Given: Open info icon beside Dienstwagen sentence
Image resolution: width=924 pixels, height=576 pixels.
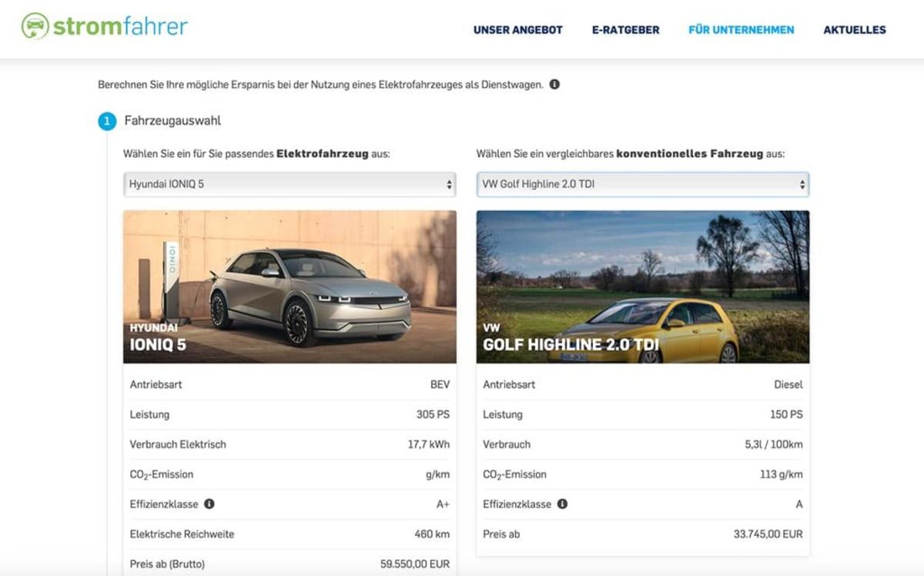Looking at the screenshot, I should point(554,85).
